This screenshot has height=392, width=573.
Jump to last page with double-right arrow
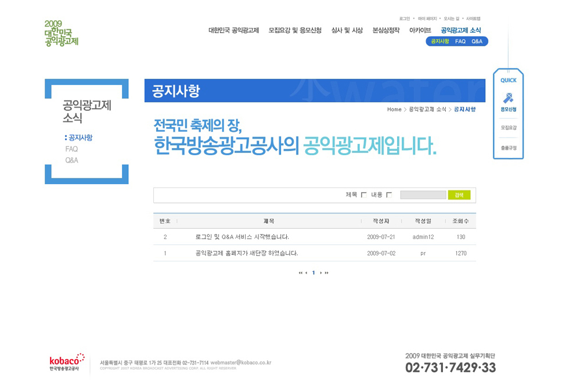click(327, 273)
